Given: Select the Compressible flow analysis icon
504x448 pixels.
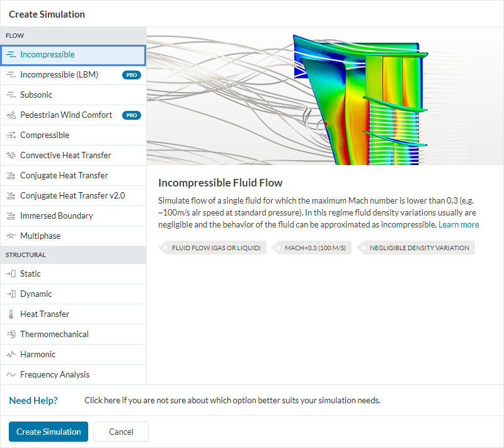Looking at the screenshot, I should pyautogui.click(x=11, y=135).
